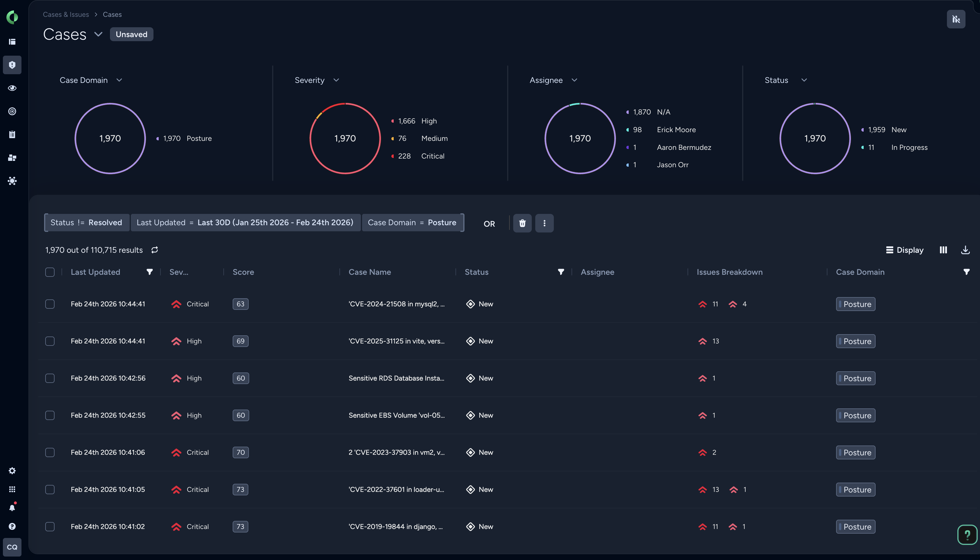This screenshot has height=560, width=980.
Task: Open the notifications bell icon
Action: click(x=12, y=507)
